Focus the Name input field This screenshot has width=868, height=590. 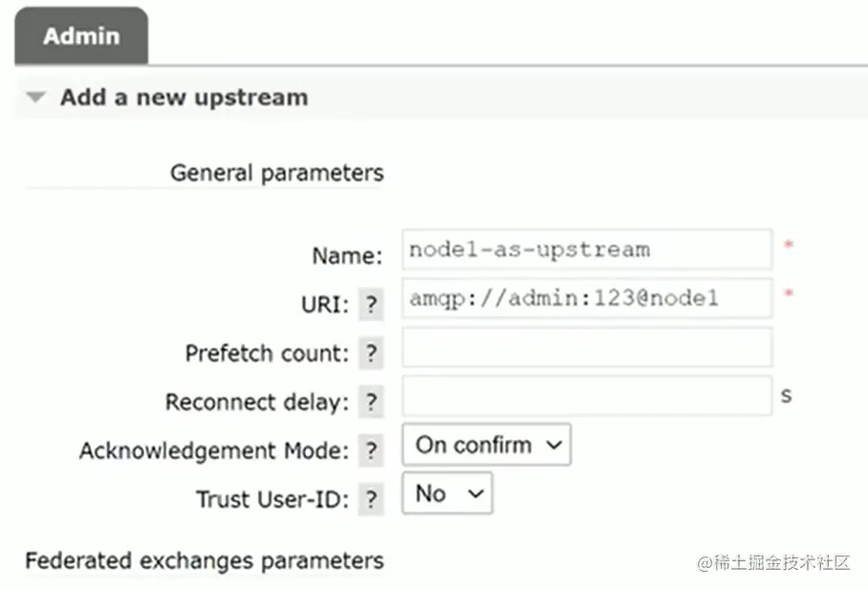tap(586, 251)
